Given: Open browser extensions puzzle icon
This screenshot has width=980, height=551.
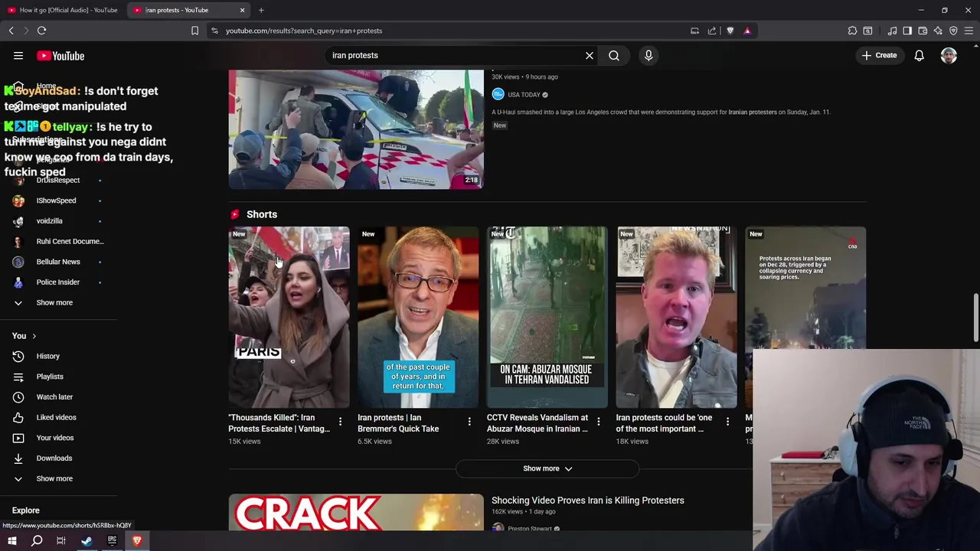Looking at the screenshot, I should click(852, 31).
